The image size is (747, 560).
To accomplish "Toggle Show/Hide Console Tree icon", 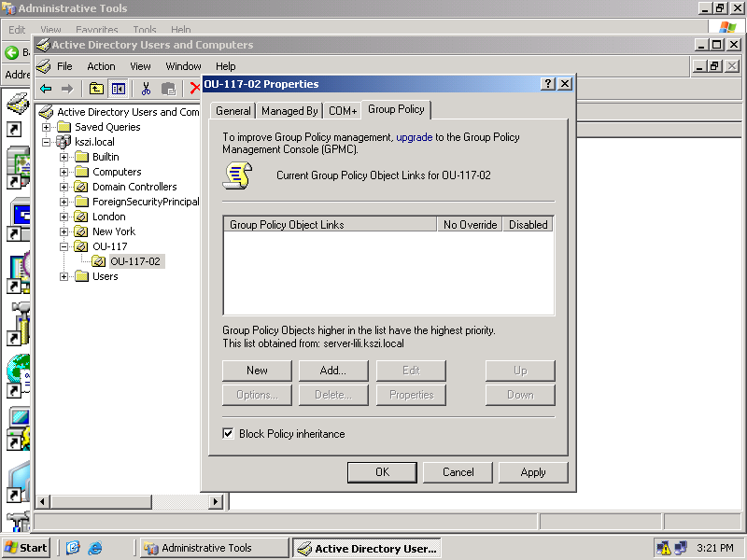I will click(119, 89).
